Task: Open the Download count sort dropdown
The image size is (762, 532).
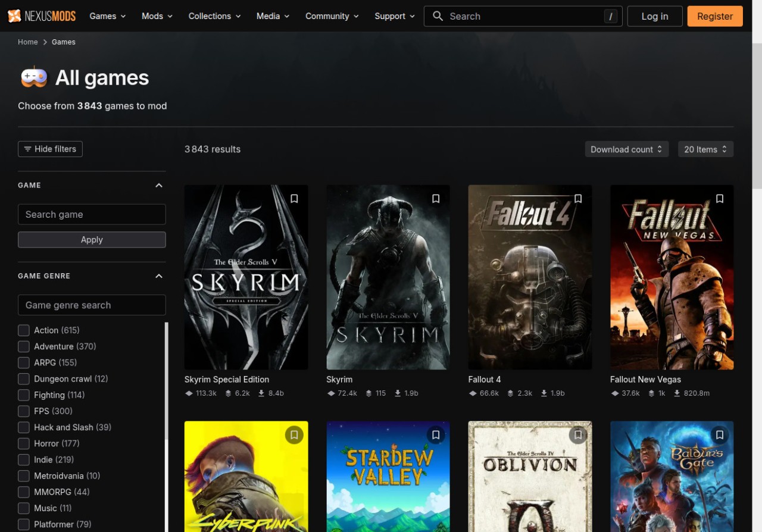Action: [x=626, y=149]
